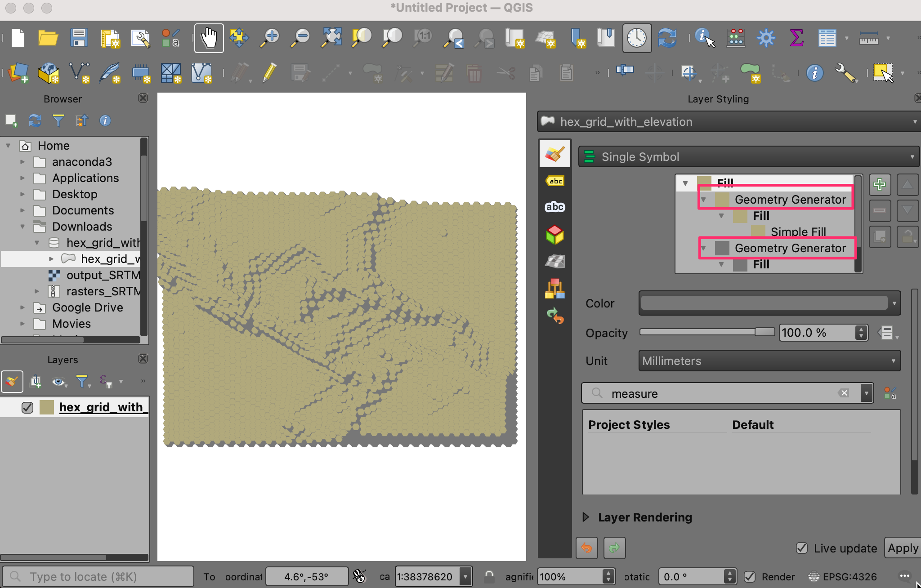Disable the Live update checkbox
The width and height of the screenshot is (921, 588).
coord(801,548)
